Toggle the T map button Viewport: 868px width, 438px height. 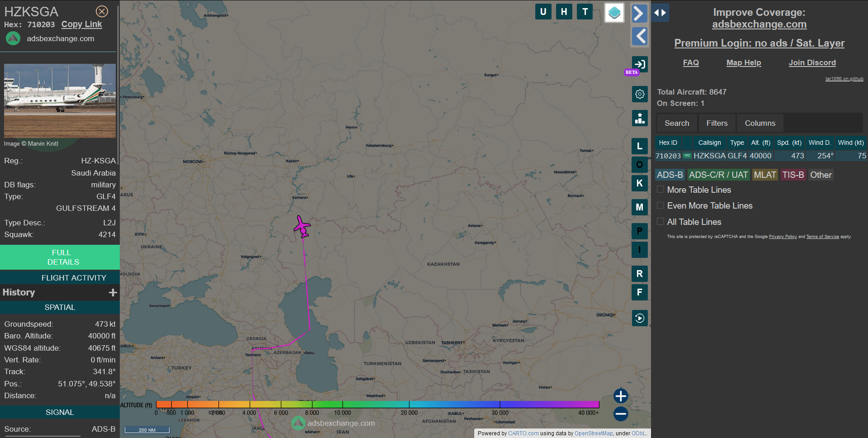coord(585,12)
